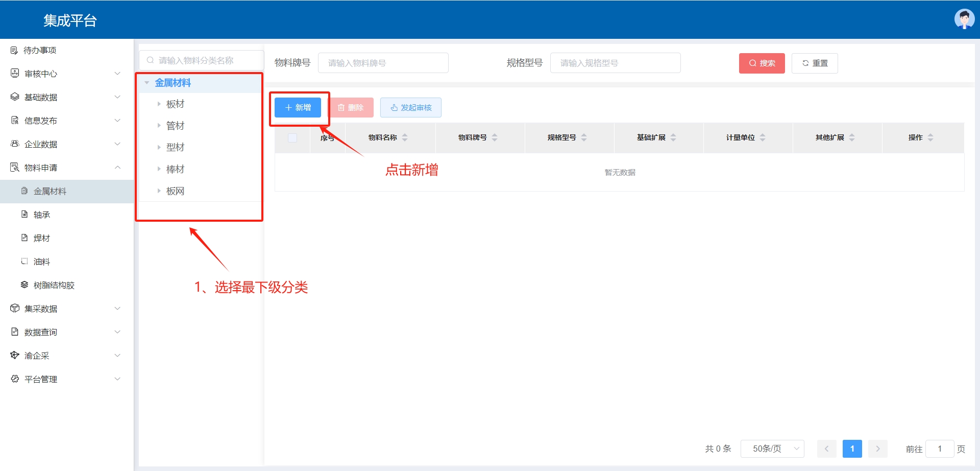Click the 平台管理 gear icon
Image resolution: width=980 pixels, height=471 pixels.
click(x=15, y=379)
